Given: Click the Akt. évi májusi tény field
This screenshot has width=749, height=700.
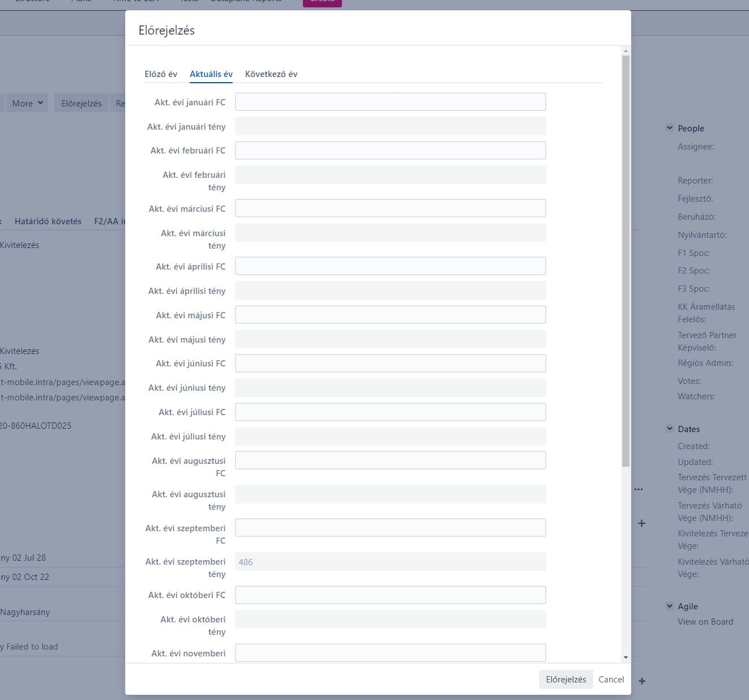Looking at the screenshot, I should pos(391,339).
